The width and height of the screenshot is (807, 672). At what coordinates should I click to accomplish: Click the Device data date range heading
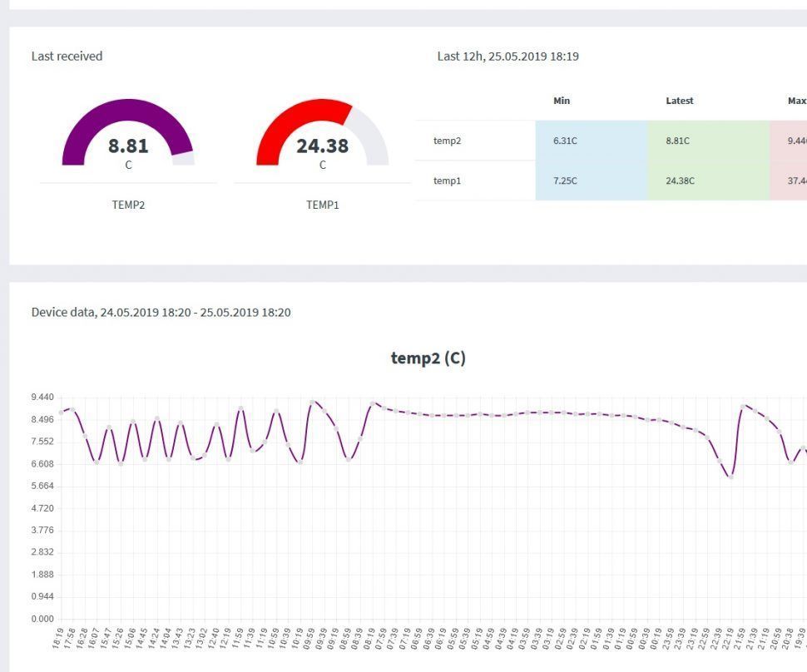pos(161,313)
